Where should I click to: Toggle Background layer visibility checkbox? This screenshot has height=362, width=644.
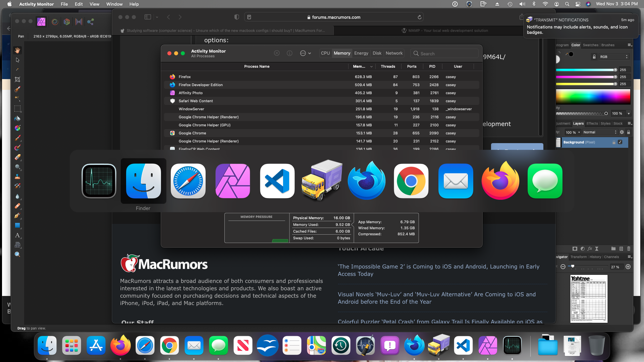[620, 142]
